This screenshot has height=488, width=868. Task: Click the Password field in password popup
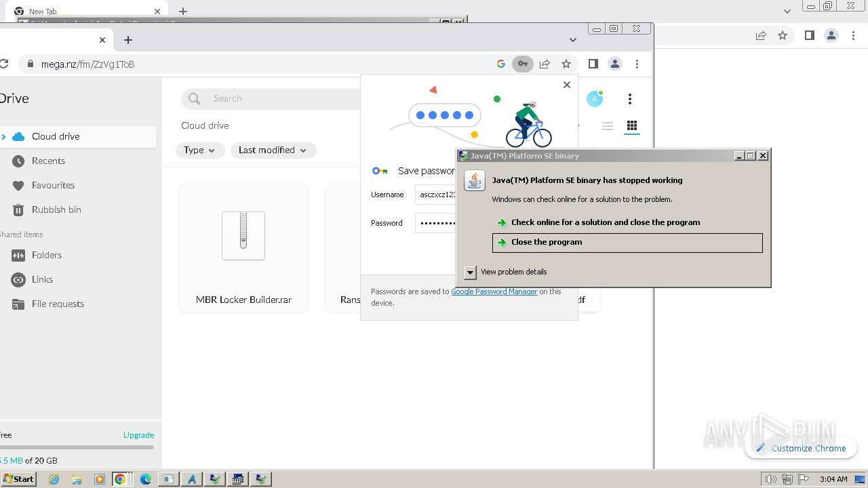435,222
